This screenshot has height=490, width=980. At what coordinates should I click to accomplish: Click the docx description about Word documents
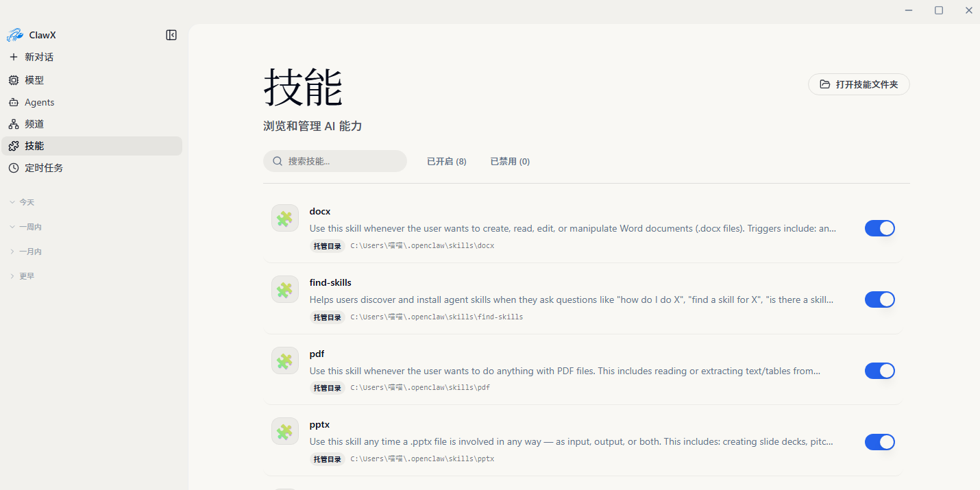tap(573, 228)
